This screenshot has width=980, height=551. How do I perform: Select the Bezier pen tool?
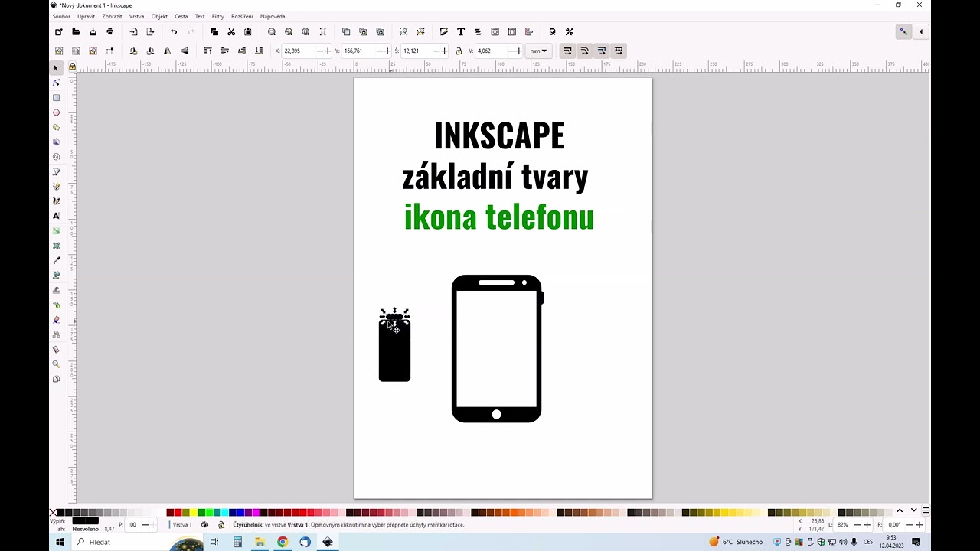pos(56,171)
